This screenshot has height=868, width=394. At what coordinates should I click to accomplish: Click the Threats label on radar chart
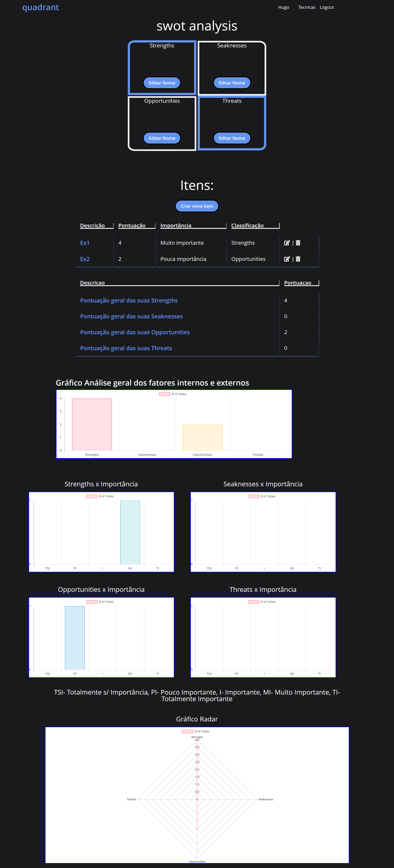[131, 799]
